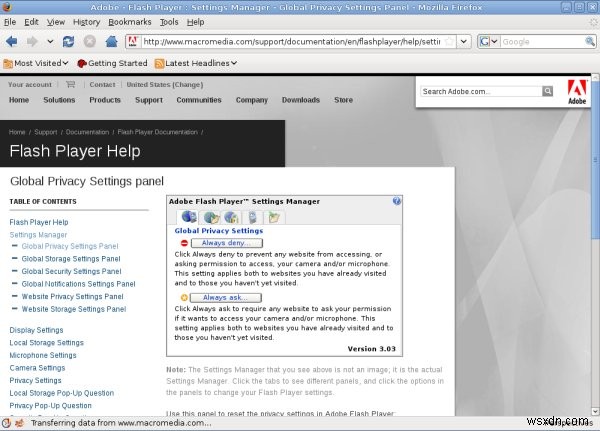Expand the Most Visited bookmarks folder
Image resolution: width=600 pixels, height=431 pixels.
tap(36, 63)
